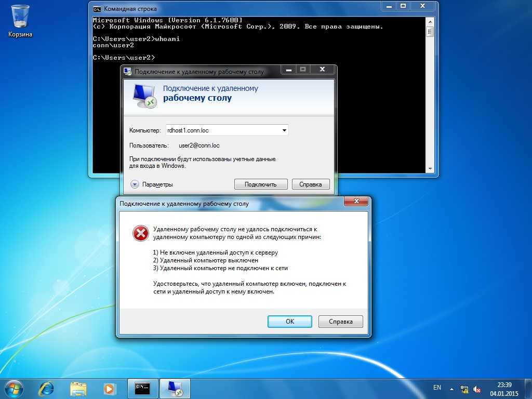Click RDP window title bar system icon
532x399 pixels.
[x=128, y=72]
